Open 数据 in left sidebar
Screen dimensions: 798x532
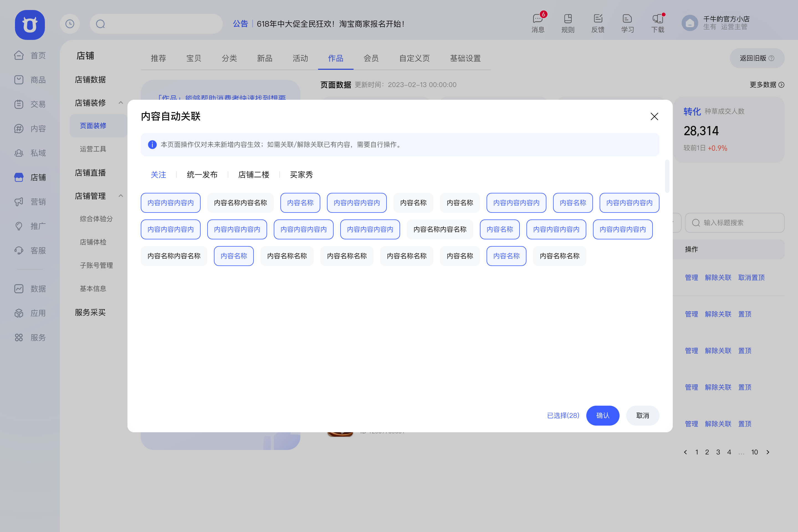pos(30,289)
